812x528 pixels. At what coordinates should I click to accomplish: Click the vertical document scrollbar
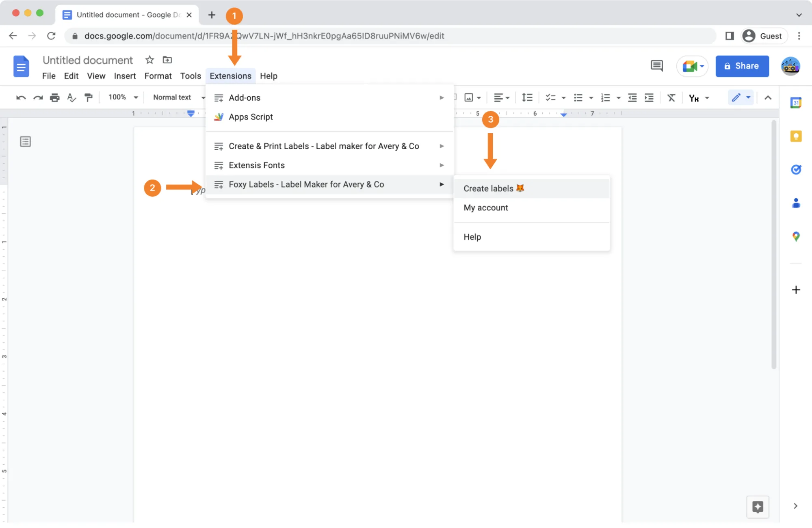point(773,245)
